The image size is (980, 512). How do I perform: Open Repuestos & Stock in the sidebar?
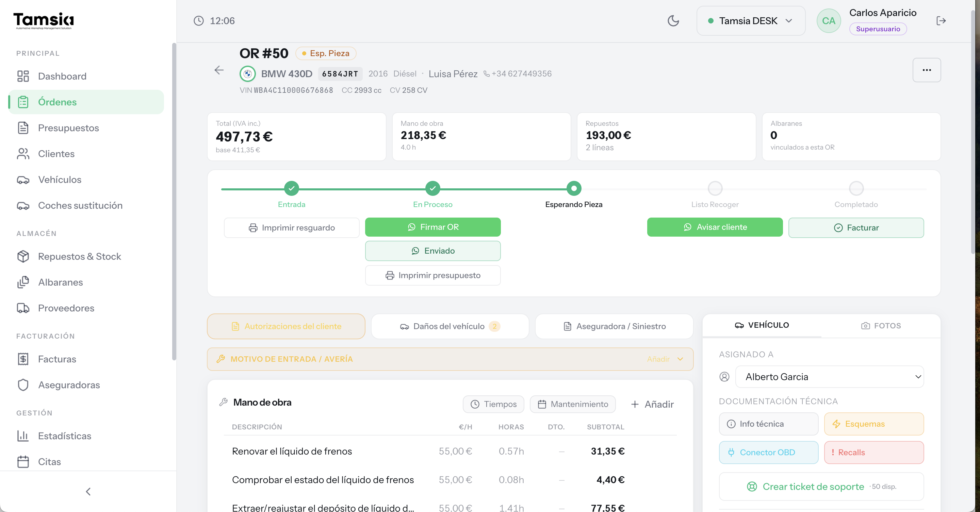pyautogui.click(x=80, y=256)
